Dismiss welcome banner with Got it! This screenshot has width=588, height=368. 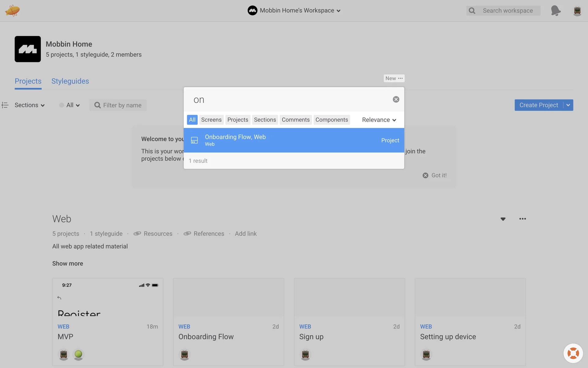(435, 175)
